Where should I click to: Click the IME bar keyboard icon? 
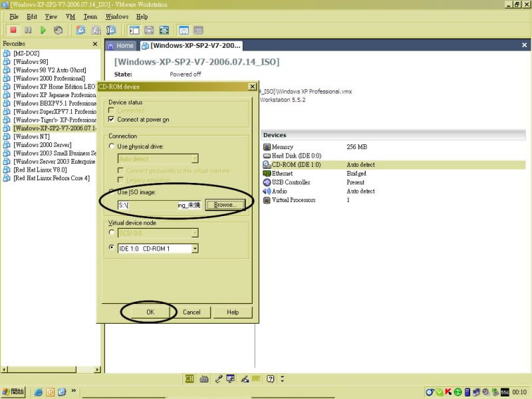[x=204, y=379]
